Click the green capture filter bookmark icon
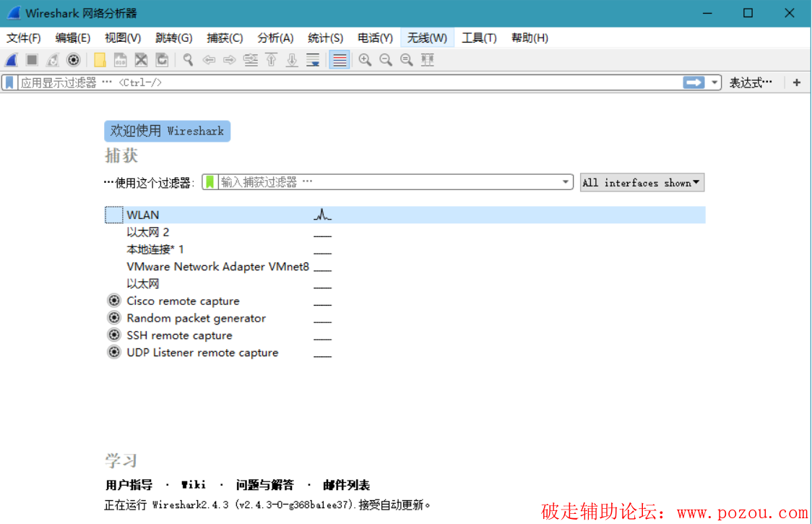 [x=210, y=182]
